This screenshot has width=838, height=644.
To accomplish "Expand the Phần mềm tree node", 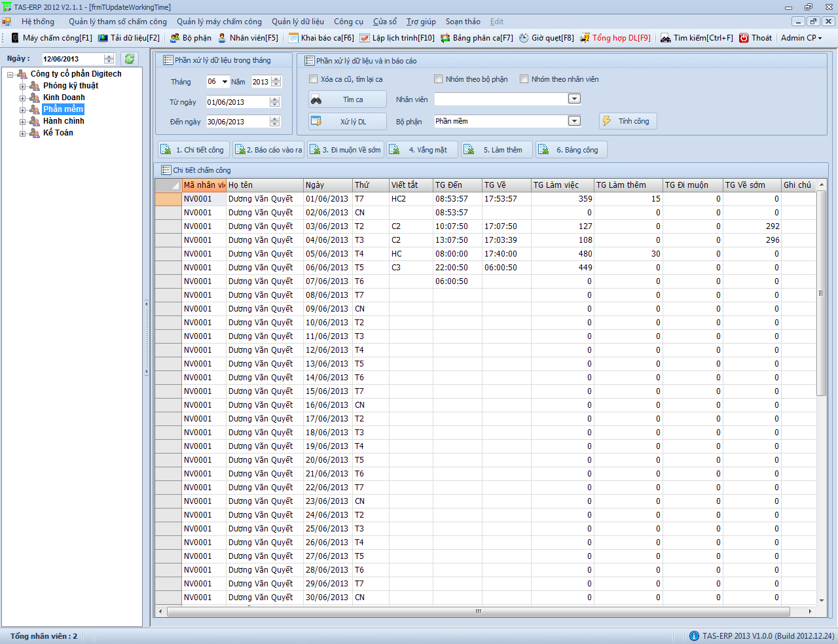I will pos(22,110).
